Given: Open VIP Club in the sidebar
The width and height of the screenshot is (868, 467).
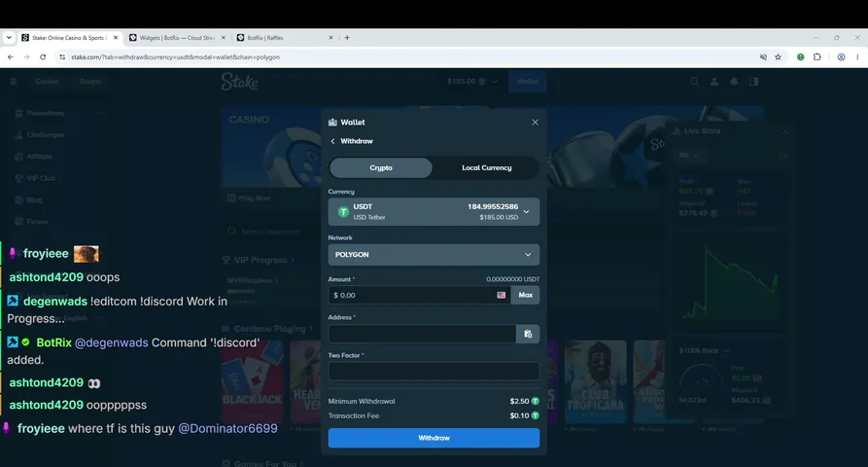Looking at the screenshot, I should pyautogui.click(x=41, y=178).
